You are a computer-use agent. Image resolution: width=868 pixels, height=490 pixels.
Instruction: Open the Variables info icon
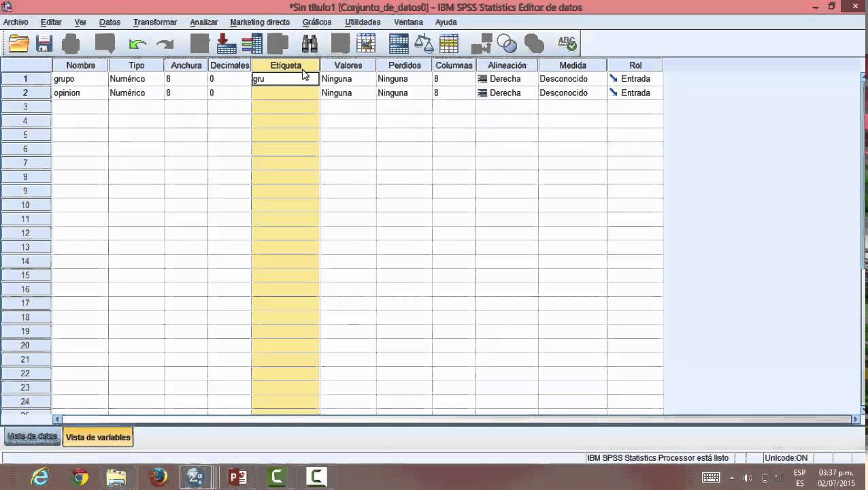coord(252,44)
